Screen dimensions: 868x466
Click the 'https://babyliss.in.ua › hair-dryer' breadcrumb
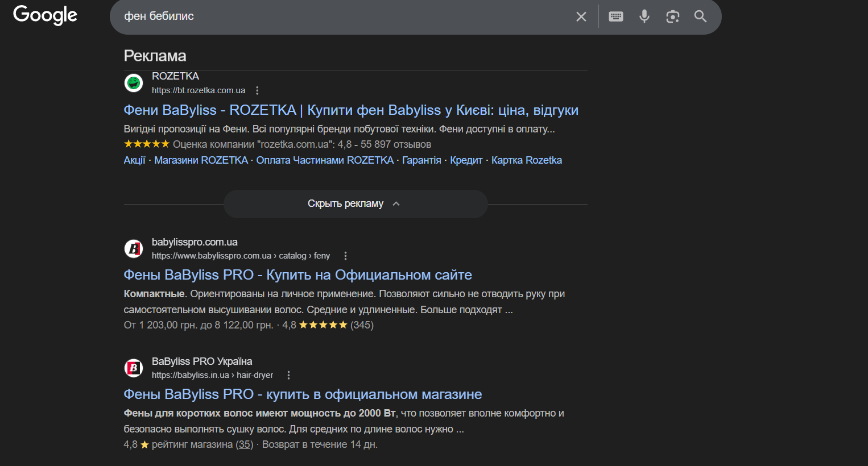(x=212, y=375)
